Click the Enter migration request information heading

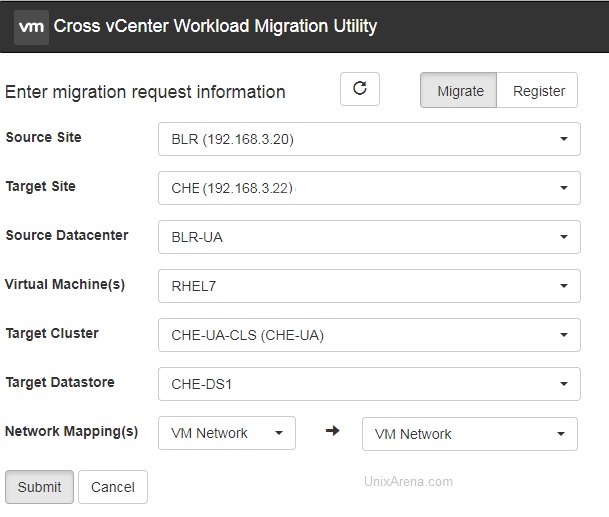pos(145,92)
